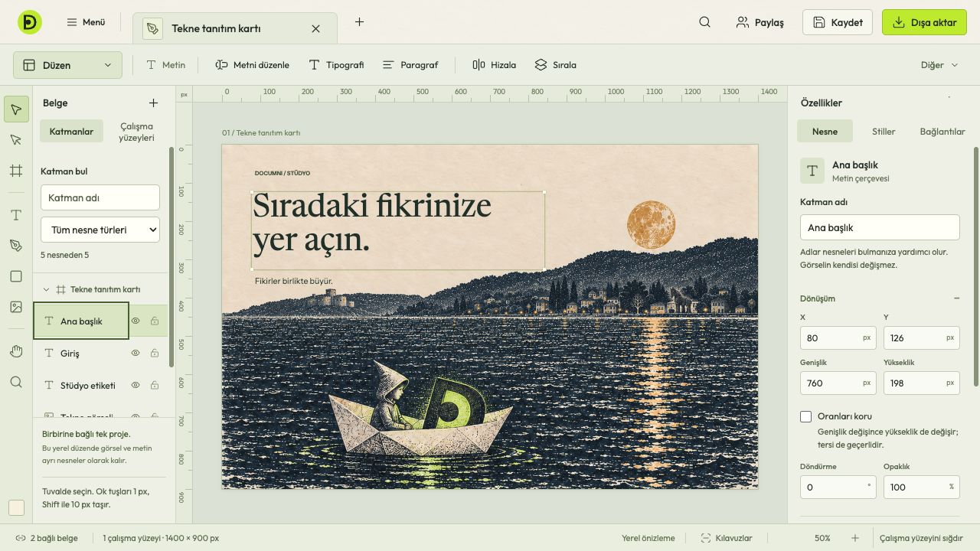Image resolution: width=980 pixels, height=551 pixels.
Task: Click the Paylaş share button
Action: click(760, 22)
